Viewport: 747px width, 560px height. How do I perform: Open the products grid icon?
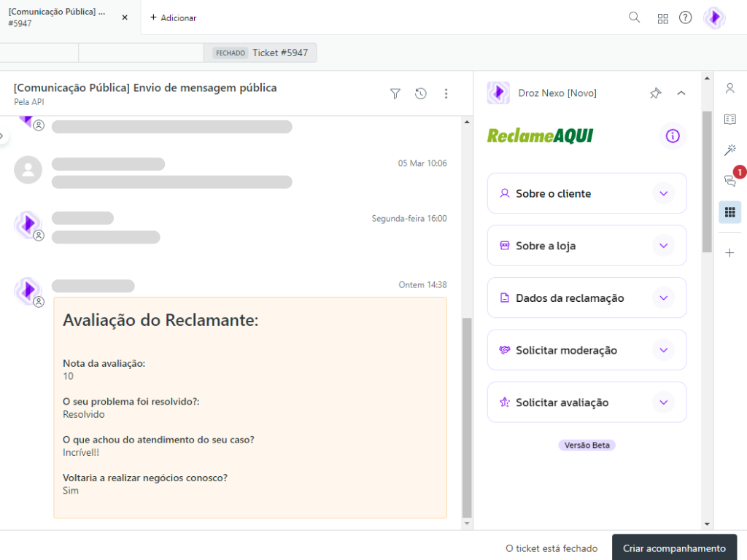(662, 18)
